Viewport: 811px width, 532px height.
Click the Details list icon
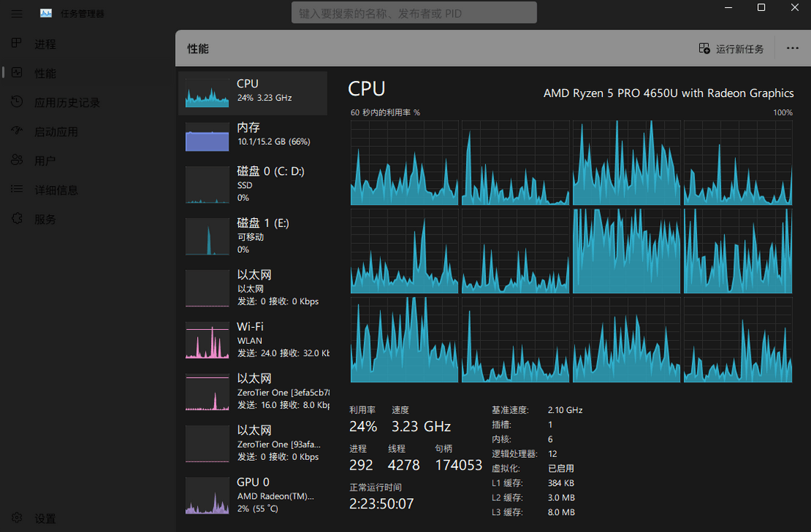click(17, 190)
